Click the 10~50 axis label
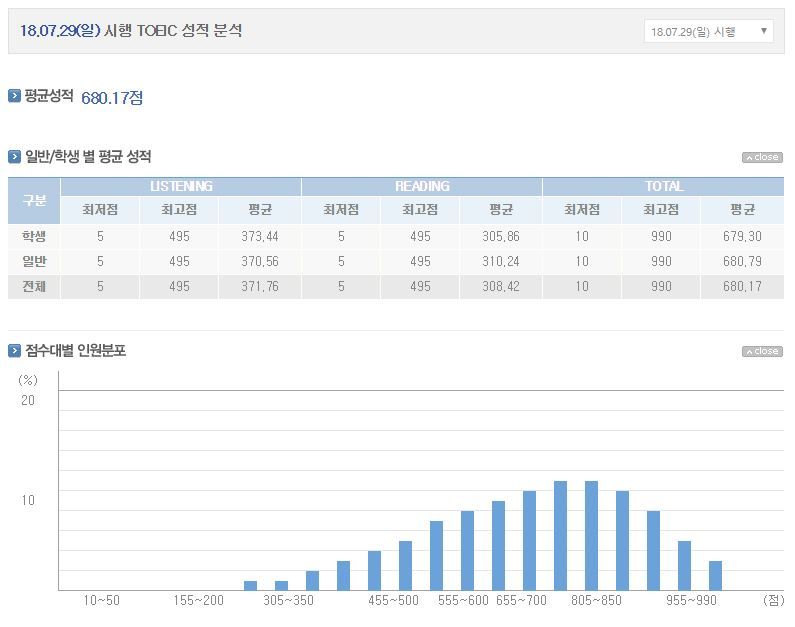Image resolution: width=795 pixels, height=627 pixels. [101, 600]
